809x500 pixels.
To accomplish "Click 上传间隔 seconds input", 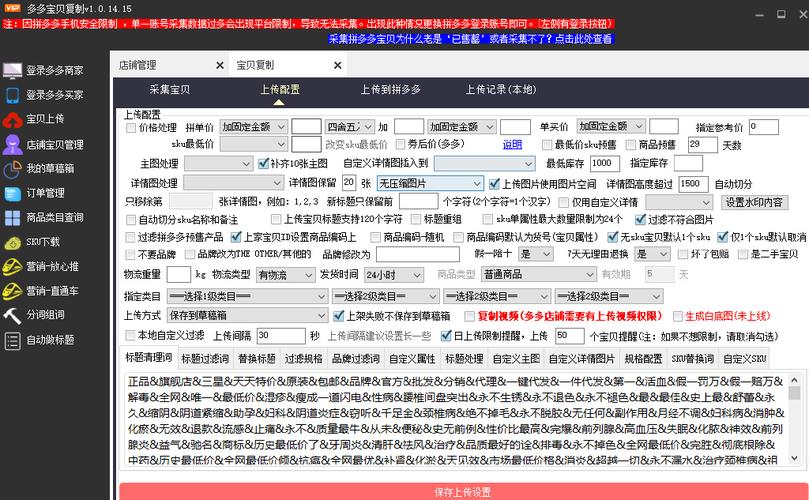I will pos(281,336).
